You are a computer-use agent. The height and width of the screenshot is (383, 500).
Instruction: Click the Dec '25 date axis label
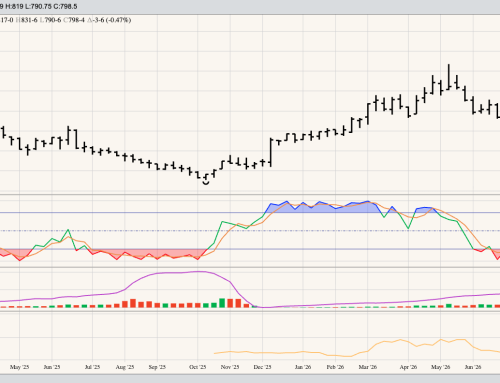click(x=262, y=367)
